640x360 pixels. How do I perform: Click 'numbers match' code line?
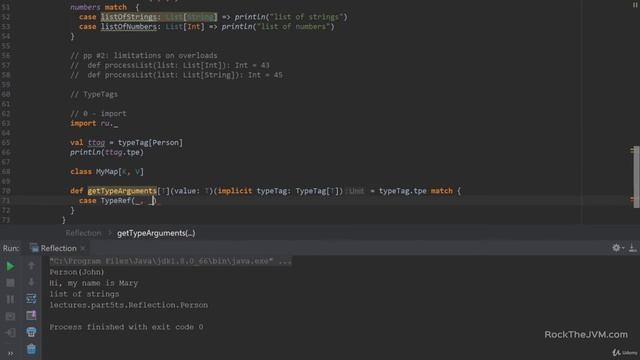coord(104,7)
